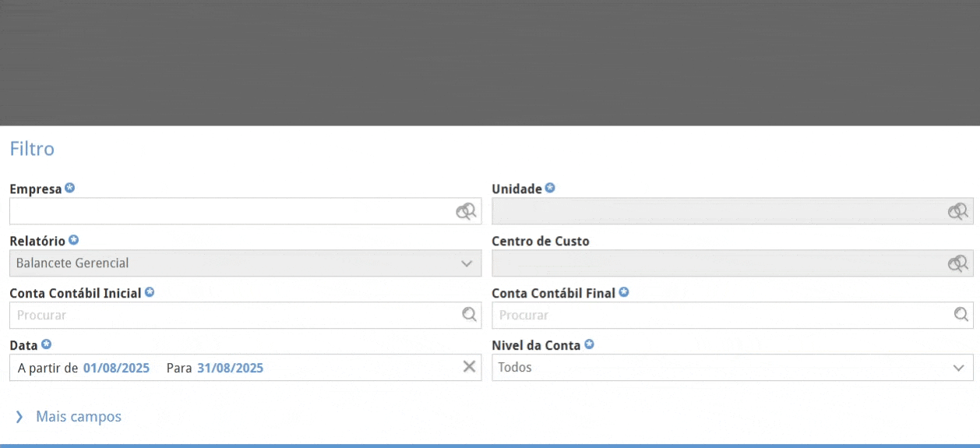The width and height of the screenshot is (980, 448).
Task: Select the end date 31/08/2025
Action: point(230,368)
